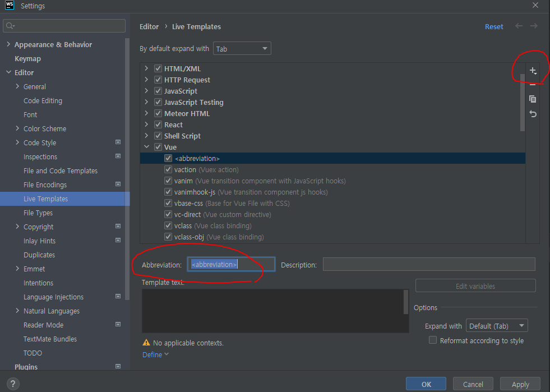Open the 'By default expand with' Tab dropdown
Viewport: 550px width, 392px height.
[242, 48]
